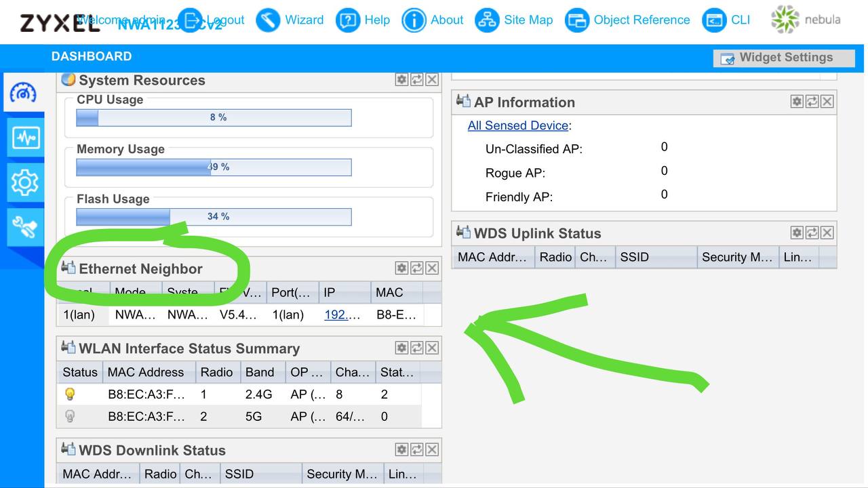Refresh the Ethernet Neighbor widget
This screenshot has height=488, width=868.
(x=417, y=268)
